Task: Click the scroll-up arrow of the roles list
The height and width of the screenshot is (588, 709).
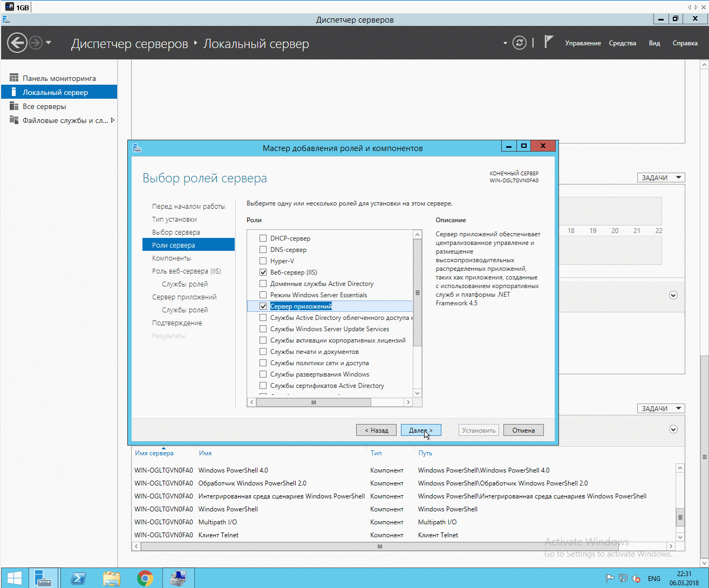Action: tap(417, 235)
